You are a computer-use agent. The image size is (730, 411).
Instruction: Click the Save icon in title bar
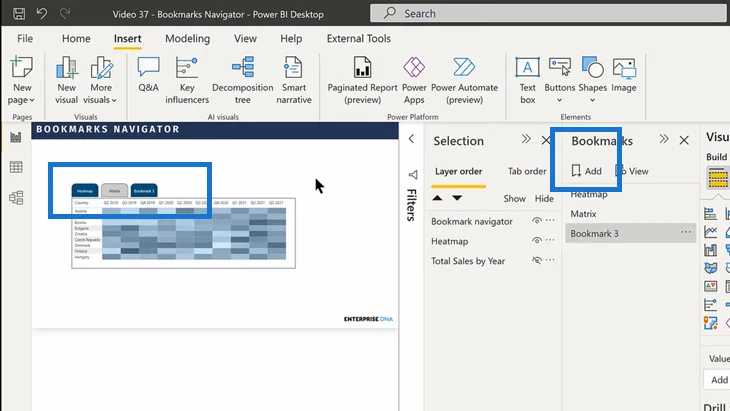tap(19, 13)
